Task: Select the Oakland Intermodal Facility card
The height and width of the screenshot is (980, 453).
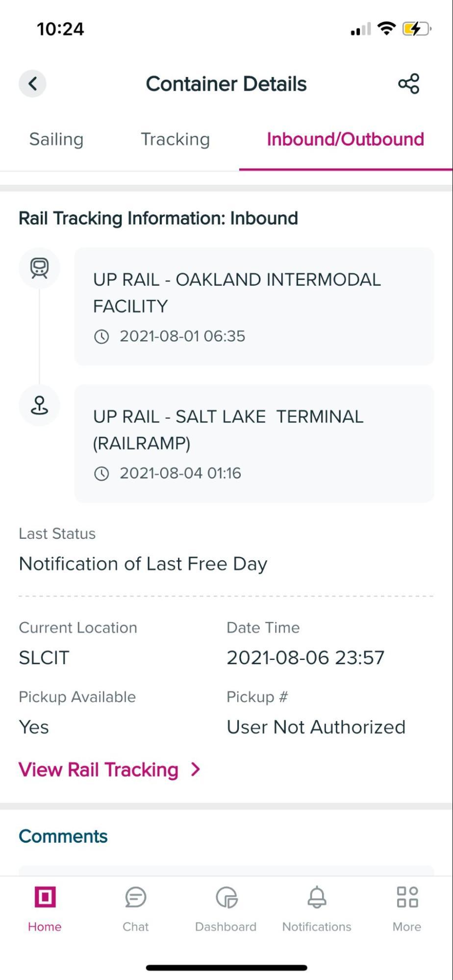Action: 254,306
